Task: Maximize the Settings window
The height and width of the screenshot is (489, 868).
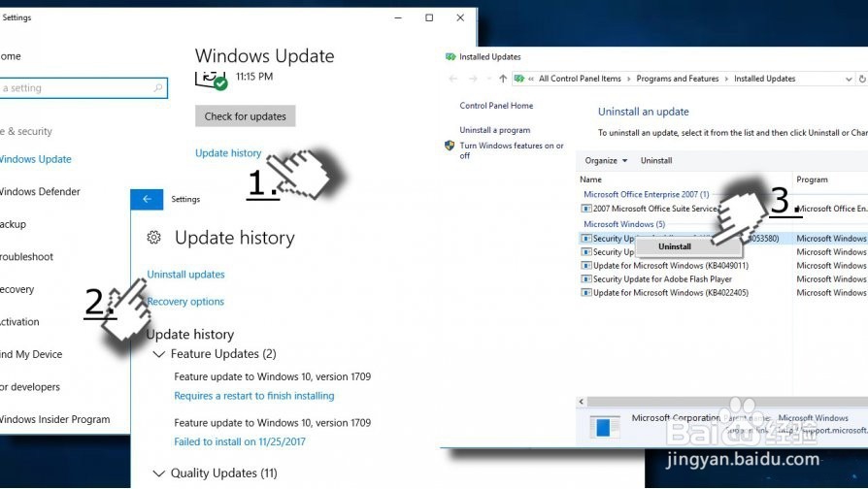Action: [429, 17]
